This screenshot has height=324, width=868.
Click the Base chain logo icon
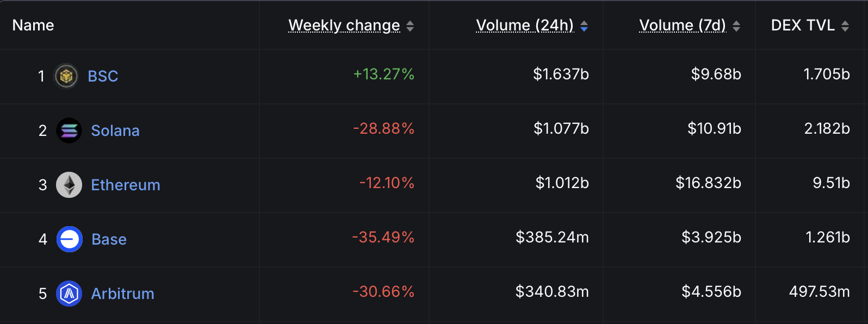pos(70,239)
